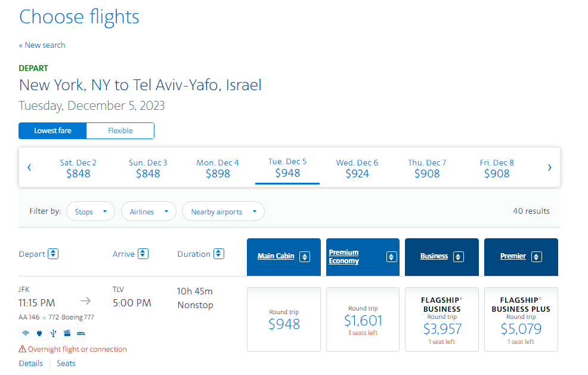Click the lie-flat seat amenity icon
Viewport: 588px width, 375px height.
coord(81,333)
